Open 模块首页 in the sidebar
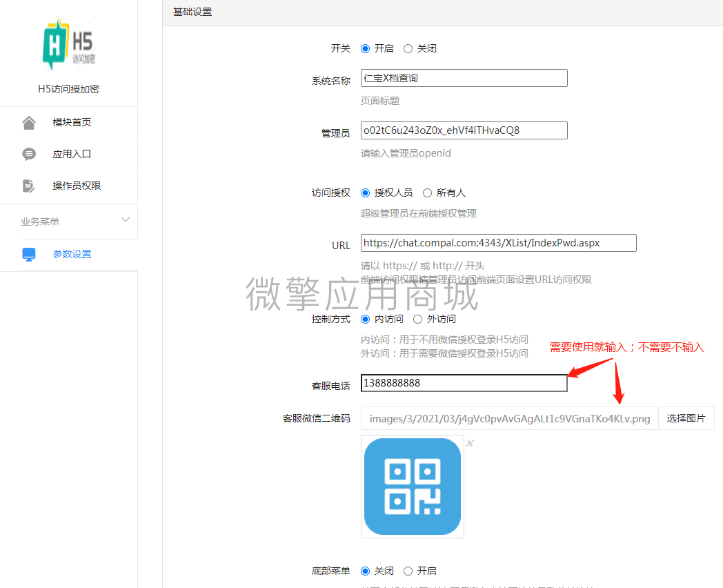This screenshot has height=588, width=723. (x=72, y=123)
